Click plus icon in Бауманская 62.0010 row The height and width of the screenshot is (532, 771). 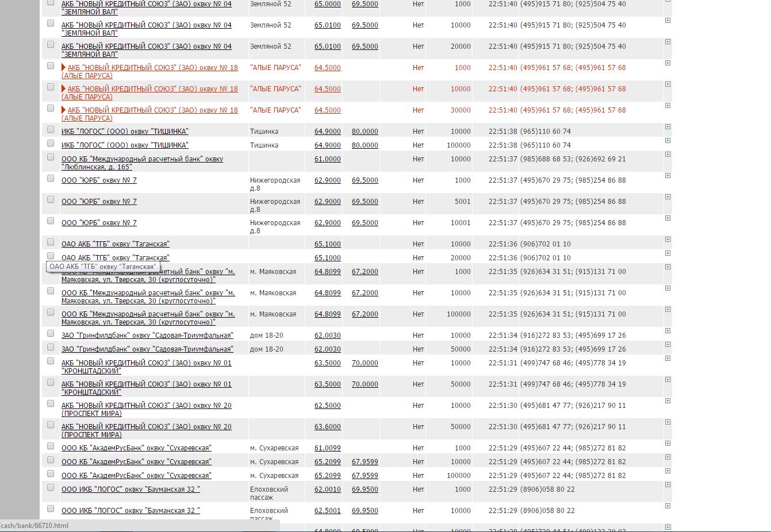pos(668,485)
